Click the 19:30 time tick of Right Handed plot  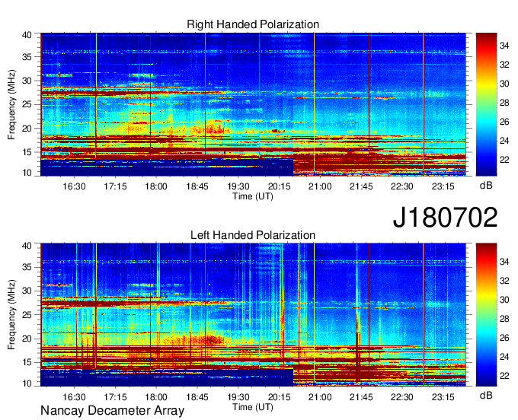pyautogui.click(x=238, y=186)
